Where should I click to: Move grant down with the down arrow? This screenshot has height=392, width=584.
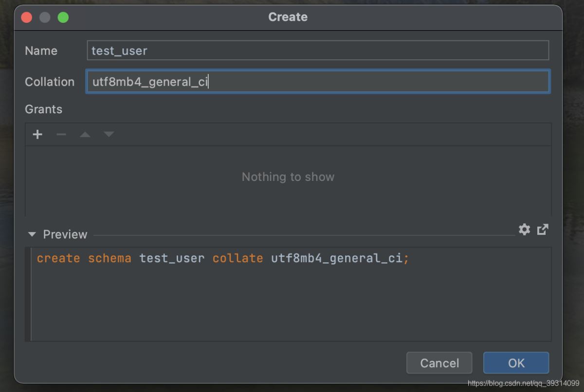[109, 134]
